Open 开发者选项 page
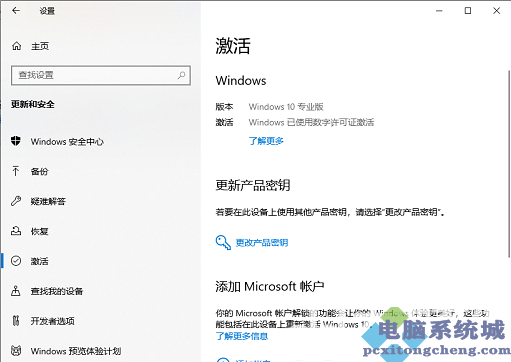This screenshot has height=362, width=511. pyautogui.click(x=52, y=321)
